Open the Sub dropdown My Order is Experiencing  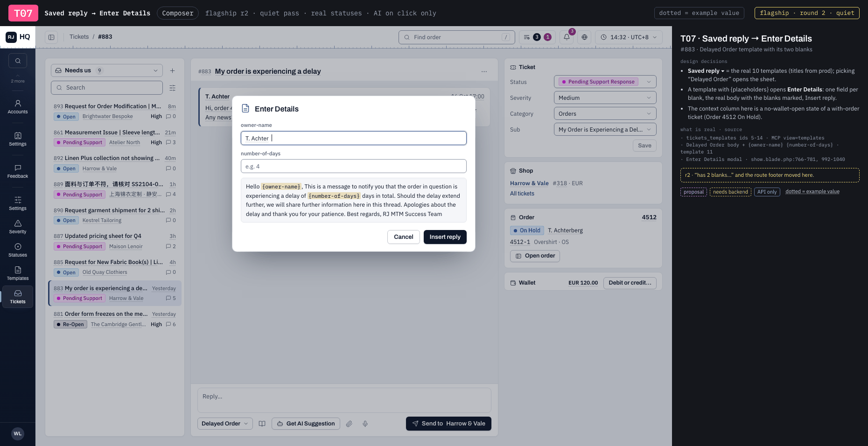(x=605, y=129)
